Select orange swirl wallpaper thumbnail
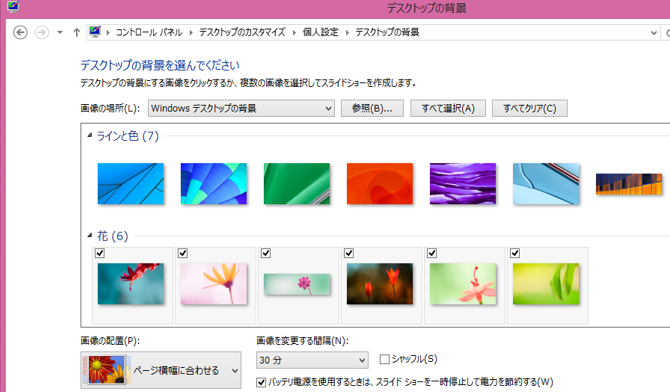Image resolution: width=670 pixels, height=392 pixels. pos(380,184)
